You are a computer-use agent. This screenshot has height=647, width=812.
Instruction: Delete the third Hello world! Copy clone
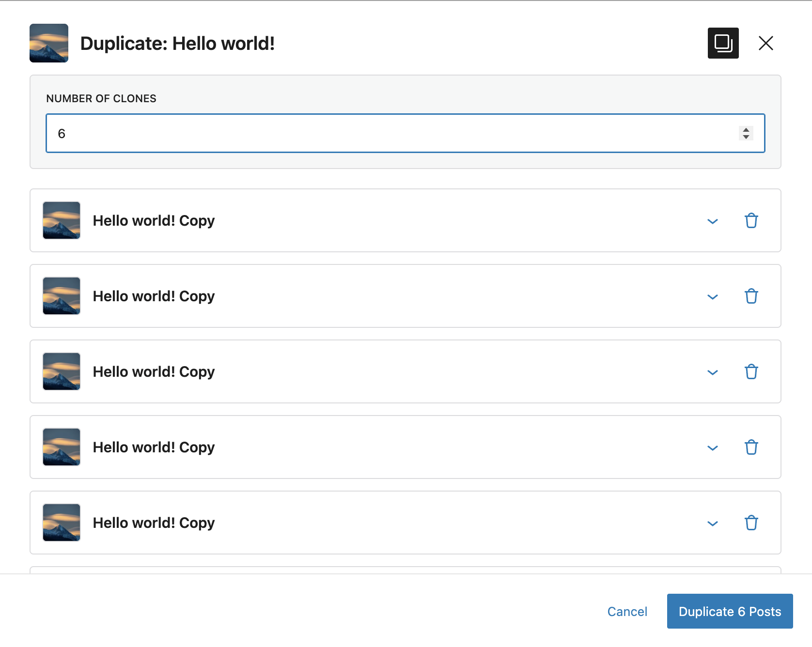[751, 372]
